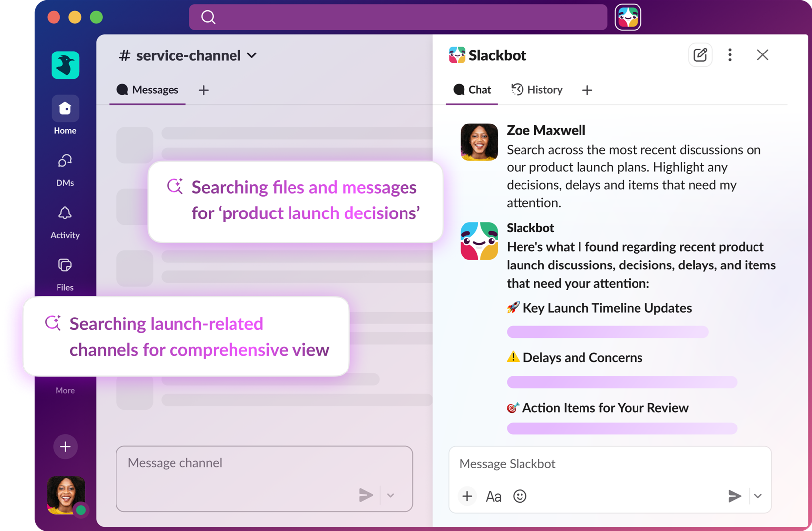Send the Slackbot message with arrow button
This screenshot has height=531, width=812.
pos(734,496)
